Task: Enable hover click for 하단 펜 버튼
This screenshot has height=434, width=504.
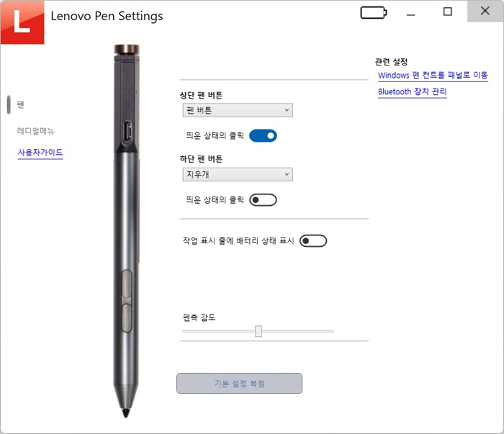Action: (x=263, y=200)
